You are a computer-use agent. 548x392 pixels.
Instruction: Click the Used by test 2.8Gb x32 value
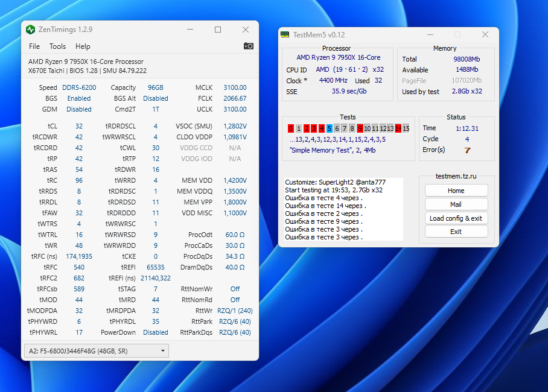[x=467, y=91]
